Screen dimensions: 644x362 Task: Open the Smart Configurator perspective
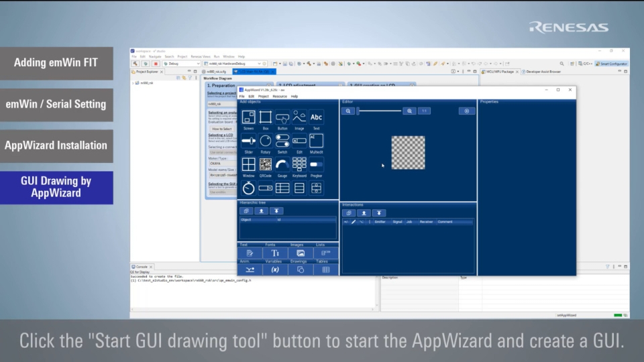tap(612, 64)
